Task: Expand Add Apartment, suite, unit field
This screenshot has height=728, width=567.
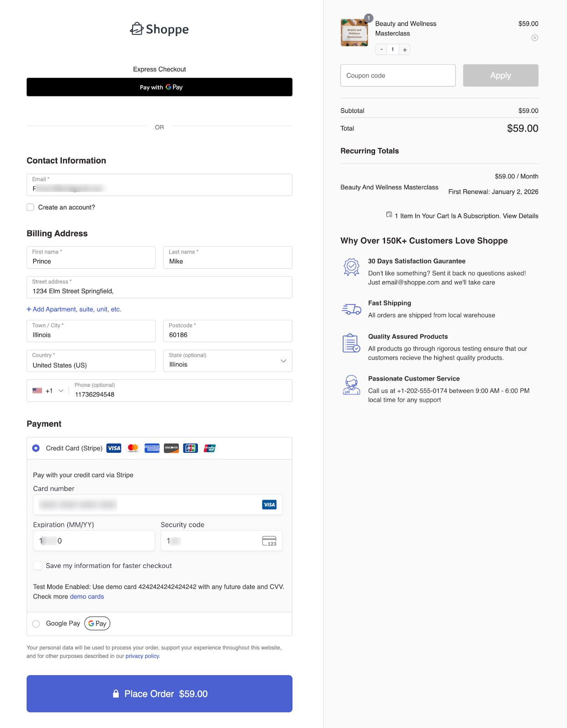Action: click(74, 309)
